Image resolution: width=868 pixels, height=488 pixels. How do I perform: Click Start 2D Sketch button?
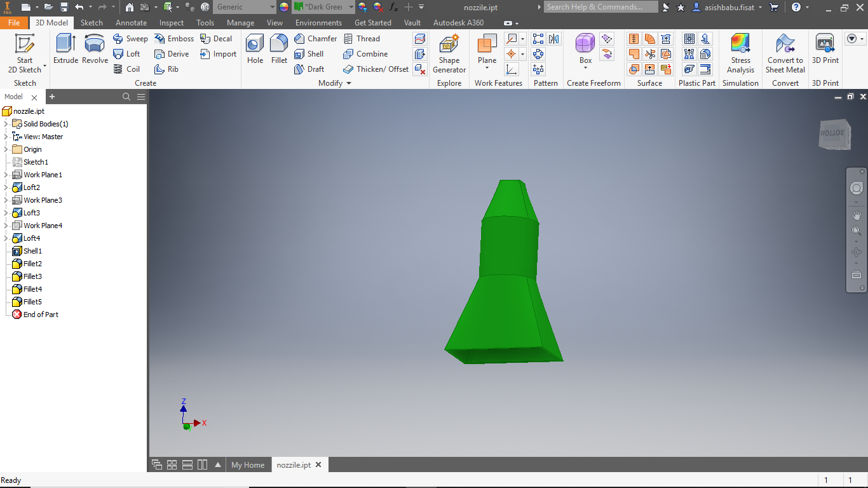(x=25, y=53)
